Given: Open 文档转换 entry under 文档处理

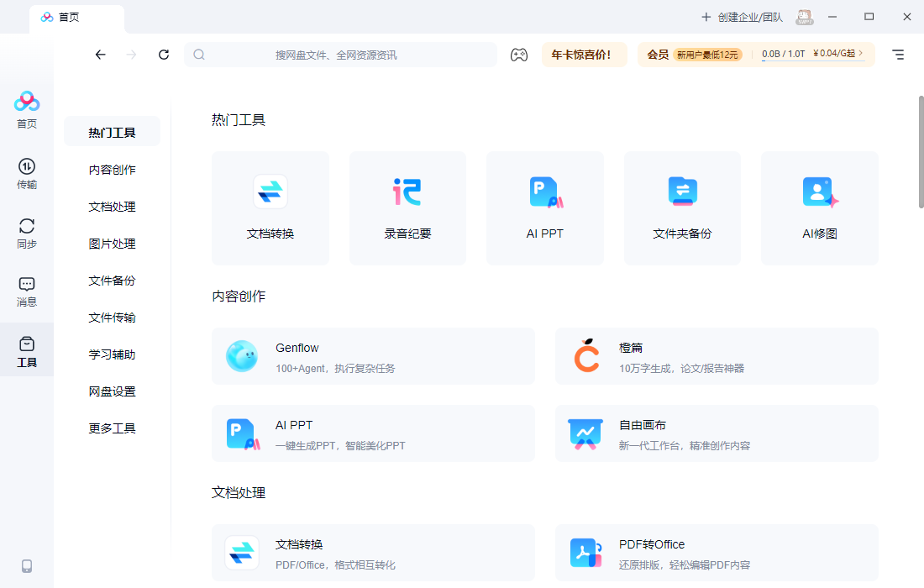Looking at the screenshot, I should click(x=374, y=553).
